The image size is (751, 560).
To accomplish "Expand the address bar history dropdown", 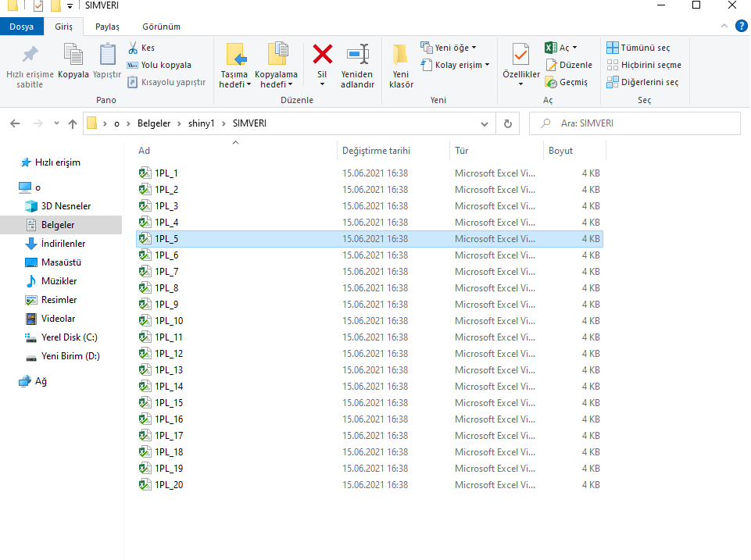I will point(485,124).
